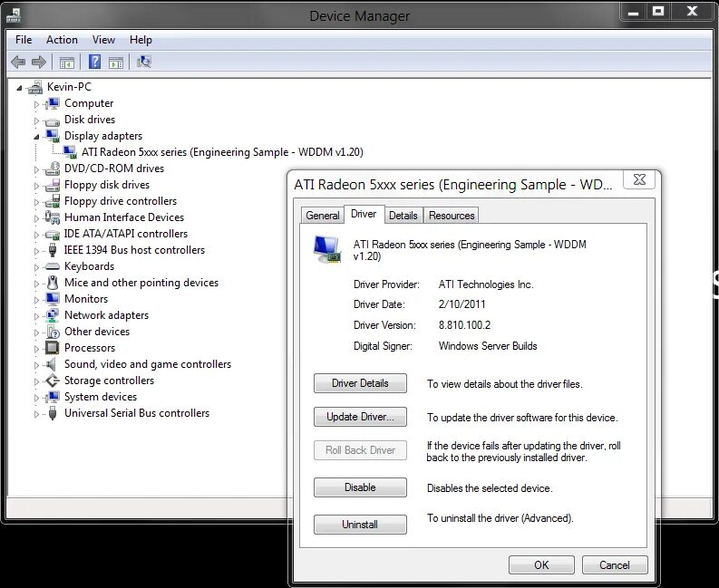Click the Cancel button

point(615,565)
